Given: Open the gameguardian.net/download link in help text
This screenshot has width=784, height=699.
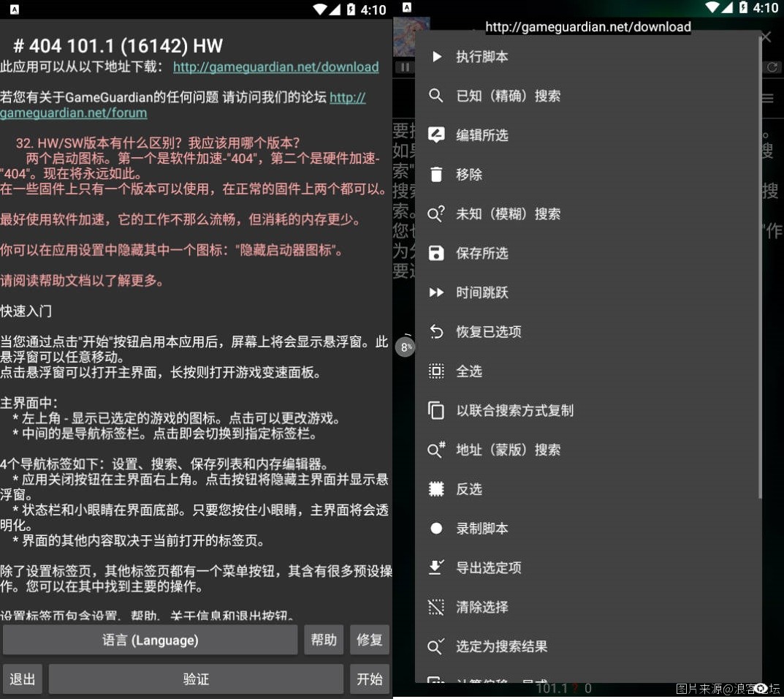Looking at the screenshot, I should 276,67.
